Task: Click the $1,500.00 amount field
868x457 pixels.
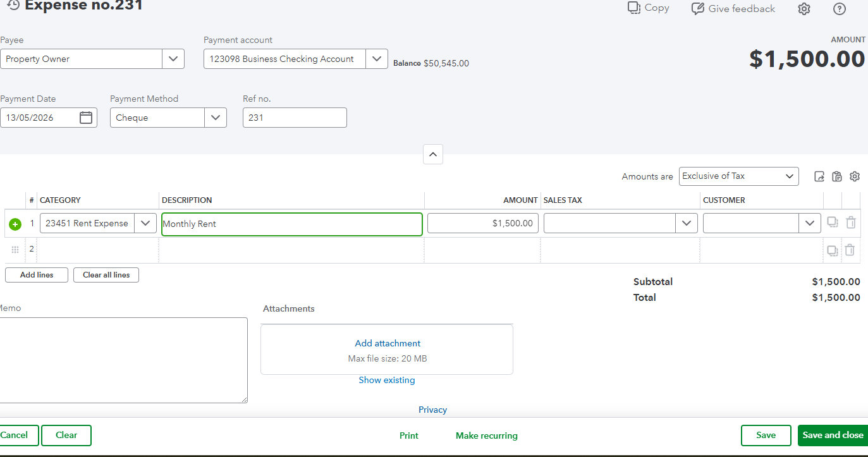Action: point(483,223)
